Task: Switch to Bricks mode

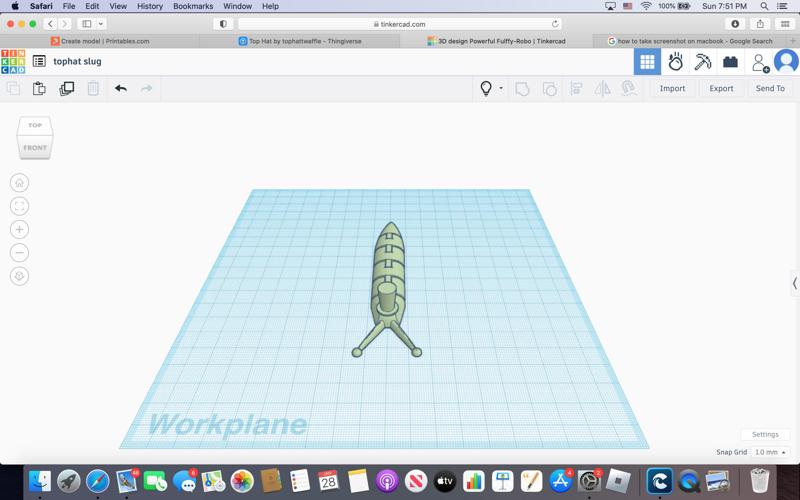Action: pos(730,62)
